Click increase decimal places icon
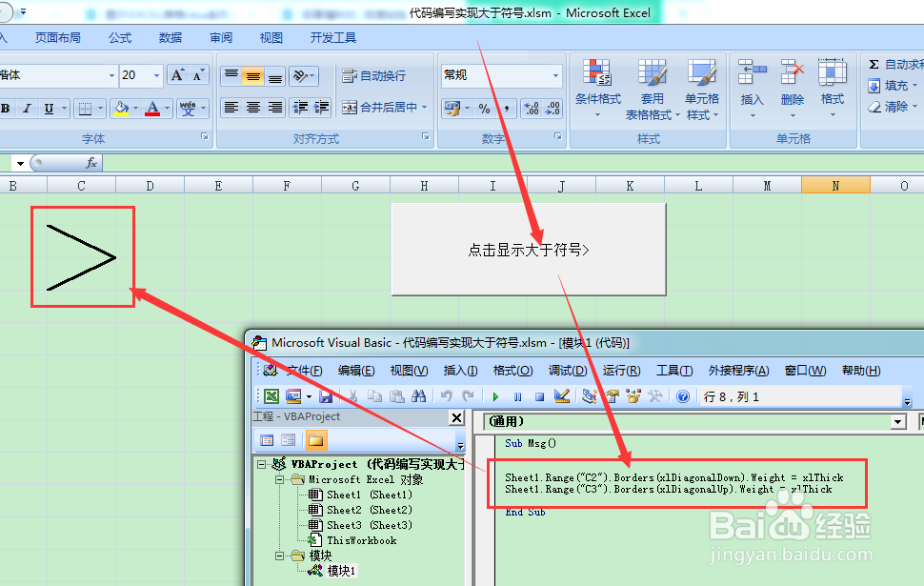Image resolution: width=924 pixels, height=586 pixels. pos(532,109)
